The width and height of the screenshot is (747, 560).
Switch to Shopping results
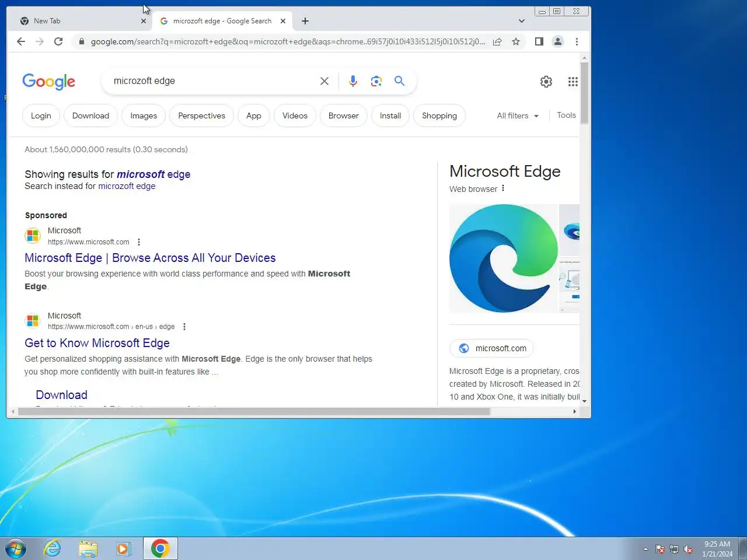(439, 116)
